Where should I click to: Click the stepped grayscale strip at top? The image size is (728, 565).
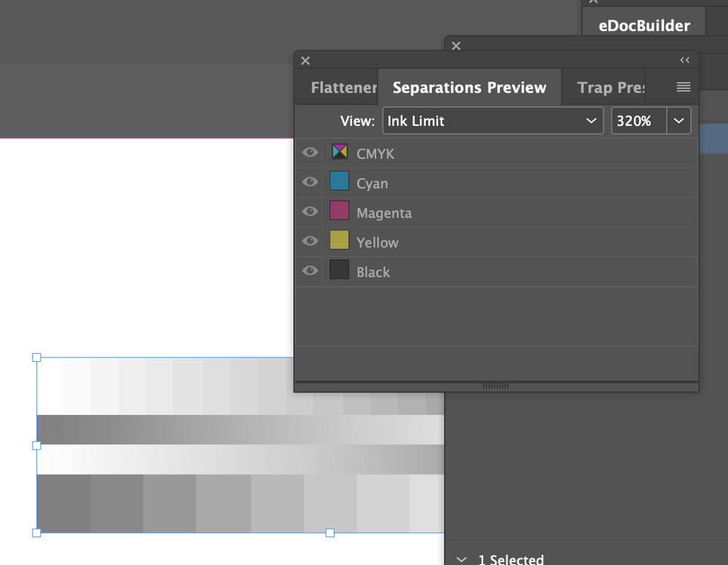[x=165, y=387]
